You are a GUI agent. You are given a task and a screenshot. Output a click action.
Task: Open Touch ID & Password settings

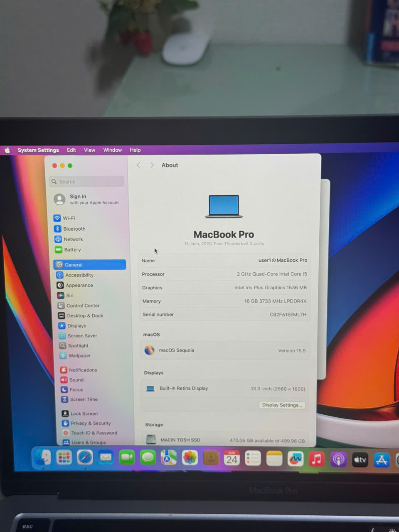pos(90,433)
